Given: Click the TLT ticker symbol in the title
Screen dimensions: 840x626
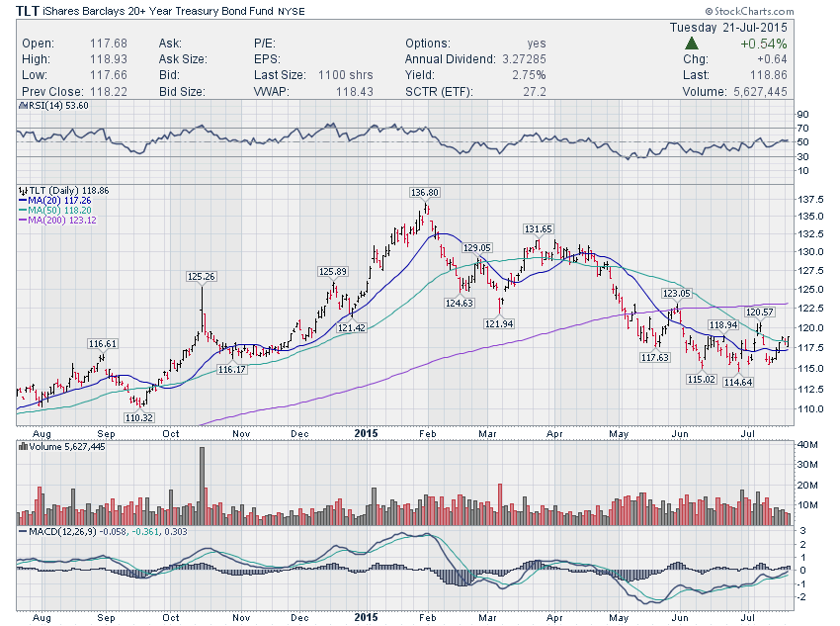Looking at the screenshot, I should click(x=28, y=11).
